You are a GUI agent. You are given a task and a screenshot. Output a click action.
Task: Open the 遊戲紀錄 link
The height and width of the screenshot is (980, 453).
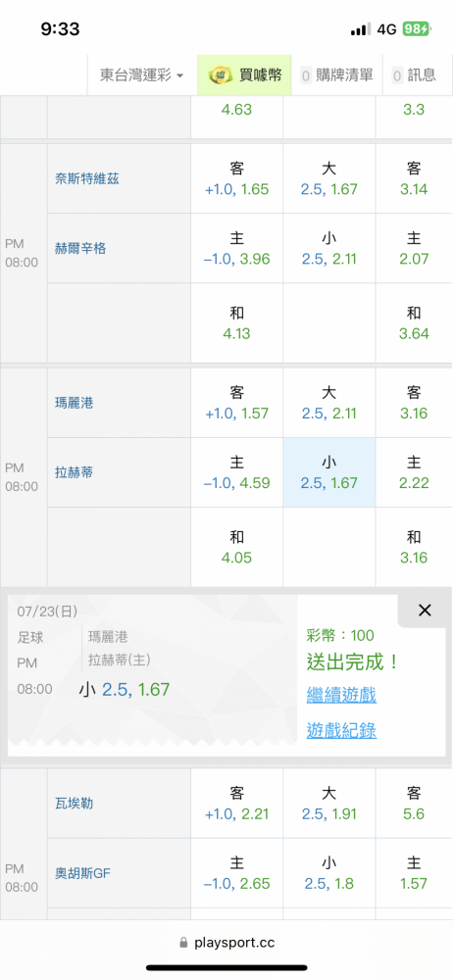pos(341,730)
